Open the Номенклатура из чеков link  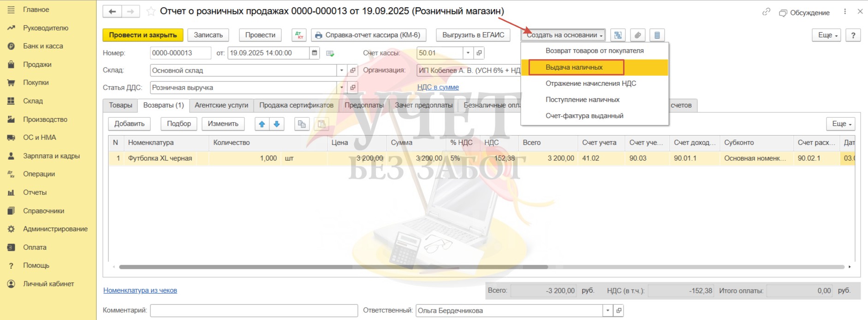(x=140, y=290)
